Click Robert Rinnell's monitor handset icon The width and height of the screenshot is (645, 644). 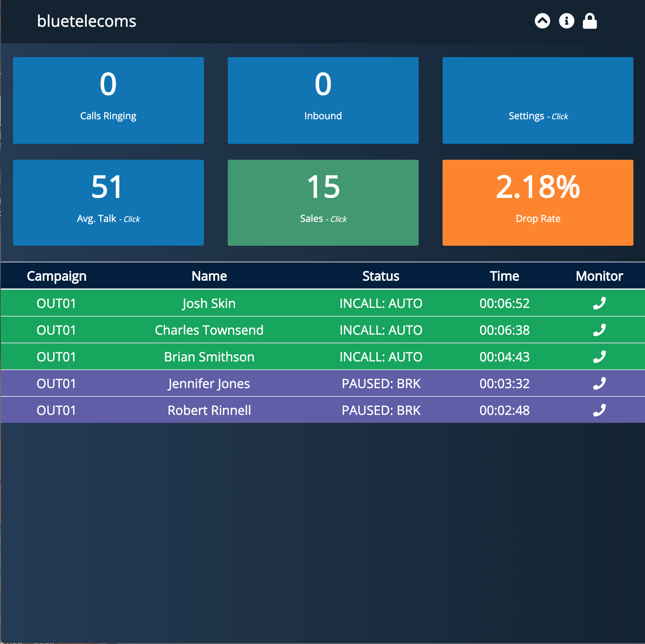click(x=599, y=410)
